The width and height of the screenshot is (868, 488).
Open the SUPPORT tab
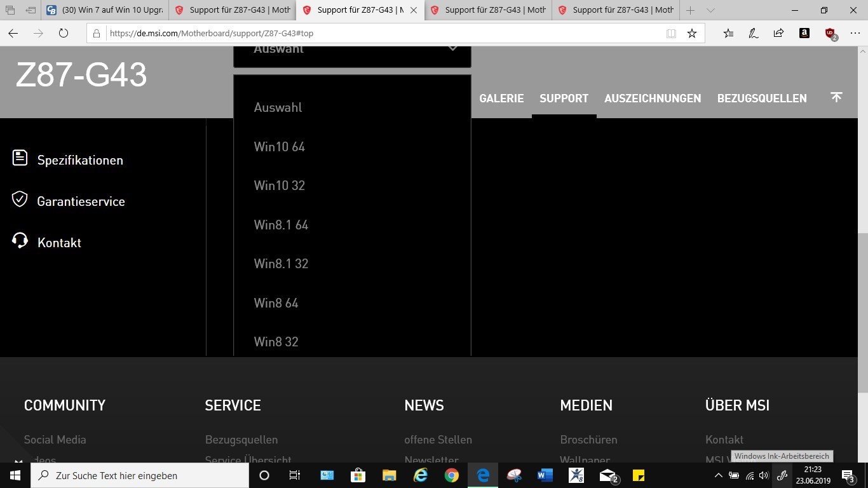(x=564, y=98)
